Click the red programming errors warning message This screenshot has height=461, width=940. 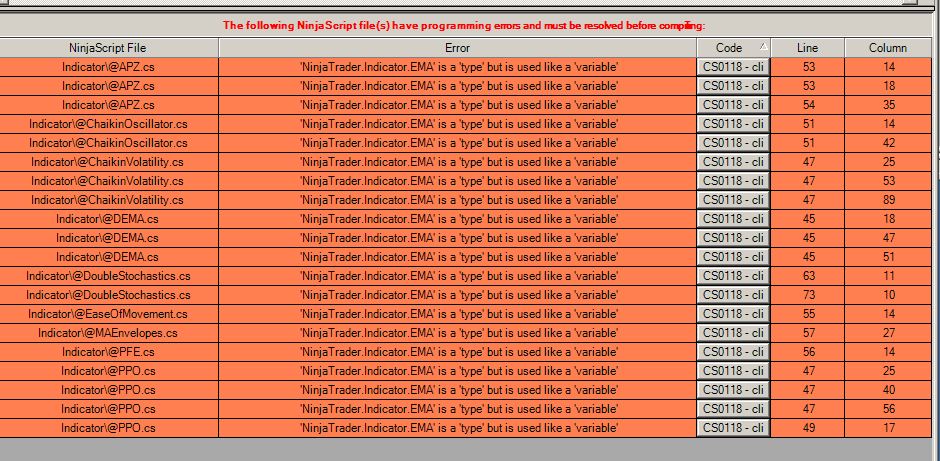[x=465, y=25]
